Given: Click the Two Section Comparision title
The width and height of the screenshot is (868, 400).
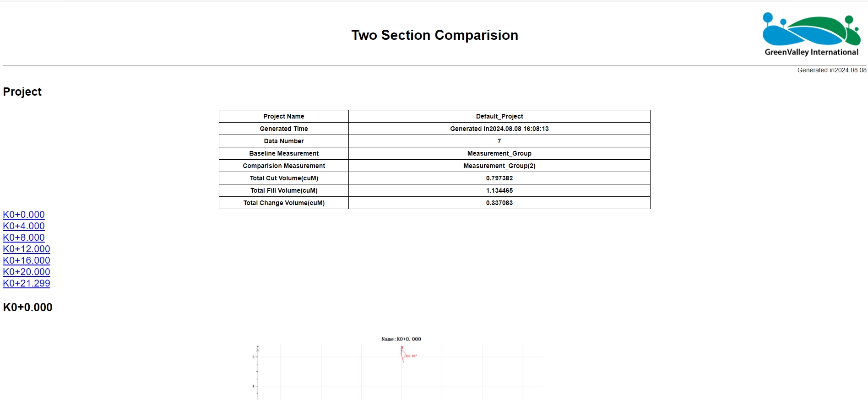Looking at the screenshot, I should [434, 35].
